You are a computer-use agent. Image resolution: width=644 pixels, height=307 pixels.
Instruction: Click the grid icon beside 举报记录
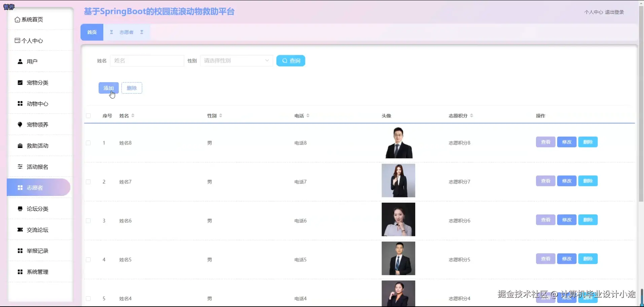tap(20, 251)
